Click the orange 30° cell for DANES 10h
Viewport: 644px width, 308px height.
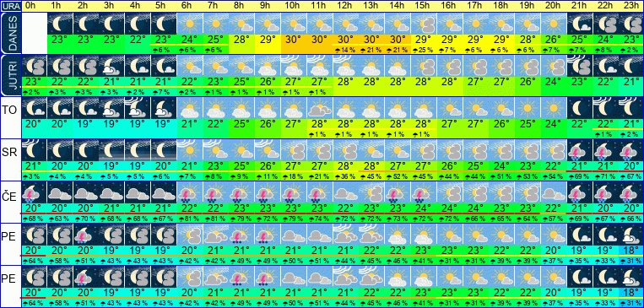pos(293,41)
